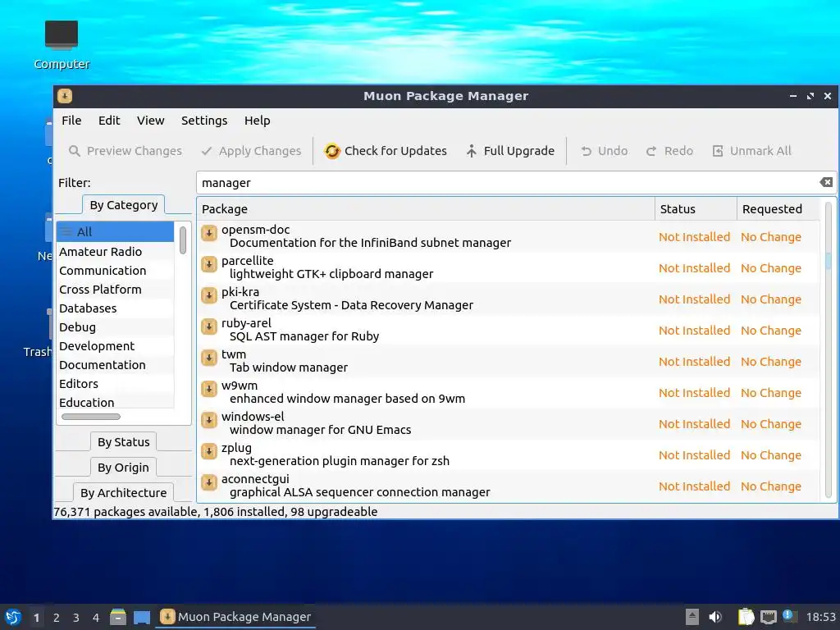Open the File menu
This screenshot has height=630, width=840.
(x=71, y=121)
